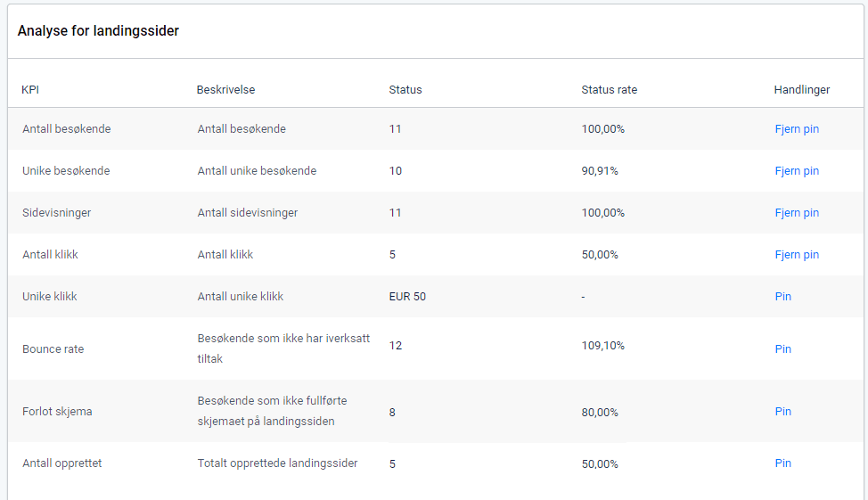Click 100,00% rate in Sidevisninger row

pos(602,213)
